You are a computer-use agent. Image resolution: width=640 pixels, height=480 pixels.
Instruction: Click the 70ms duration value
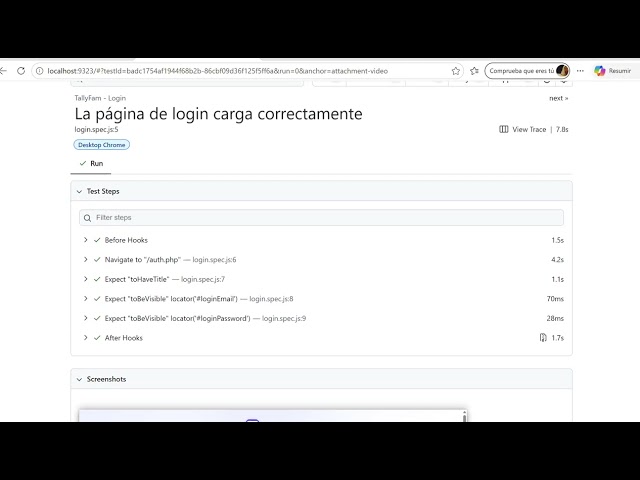[555, 299]
